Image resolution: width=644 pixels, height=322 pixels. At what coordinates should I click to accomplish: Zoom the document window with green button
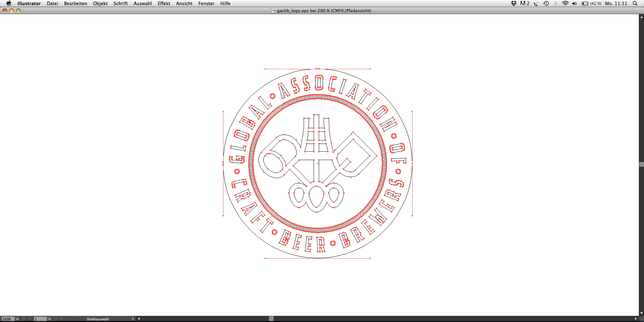pyautogui.click(x=18, y=11)
